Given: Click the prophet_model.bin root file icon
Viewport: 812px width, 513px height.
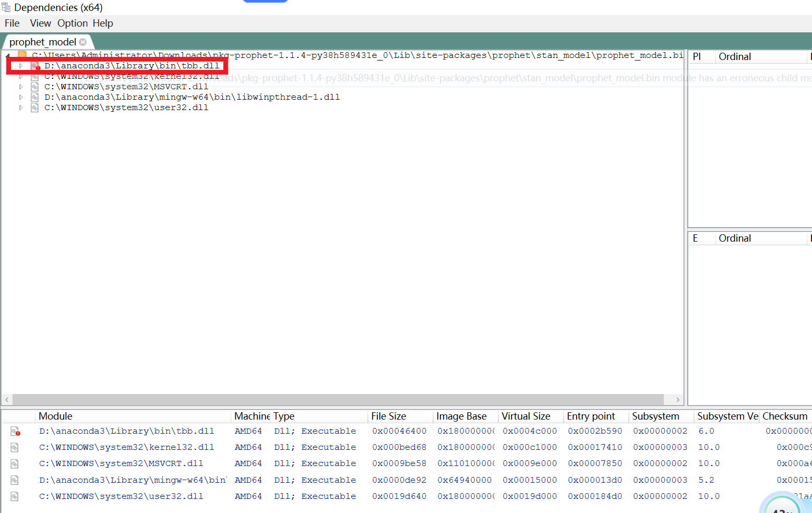Looking at the screenshot, I should coord(21,55).
